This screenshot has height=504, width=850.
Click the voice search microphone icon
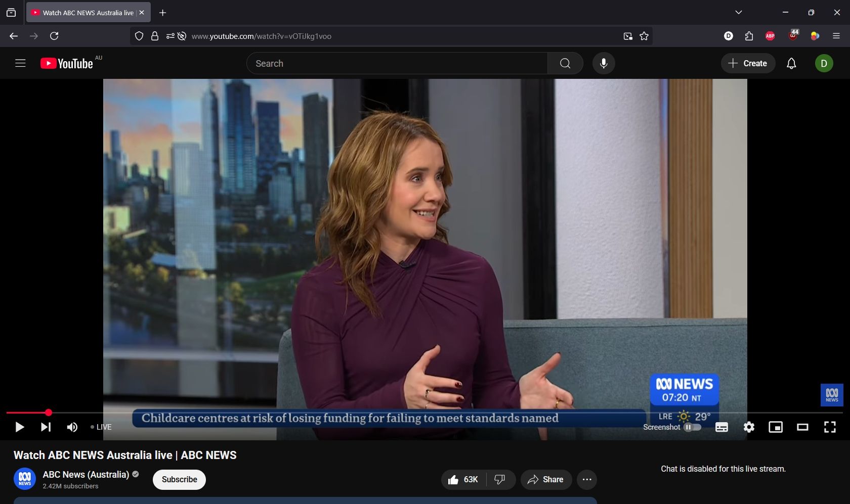[x=604, y=63]
